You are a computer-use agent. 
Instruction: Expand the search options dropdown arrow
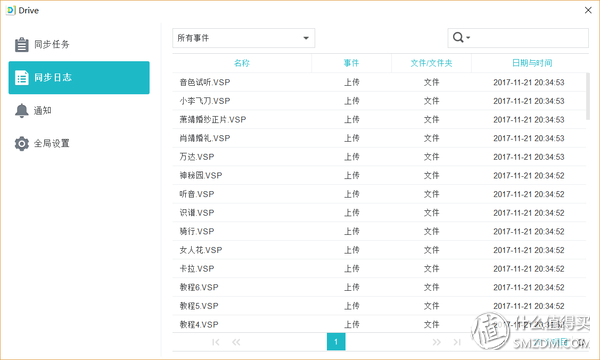coord(468,38)
